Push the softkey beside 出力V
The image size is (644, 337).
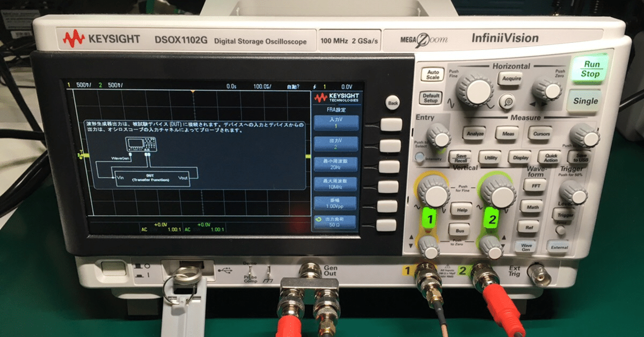pyautogui.click(x=391, y=145)
